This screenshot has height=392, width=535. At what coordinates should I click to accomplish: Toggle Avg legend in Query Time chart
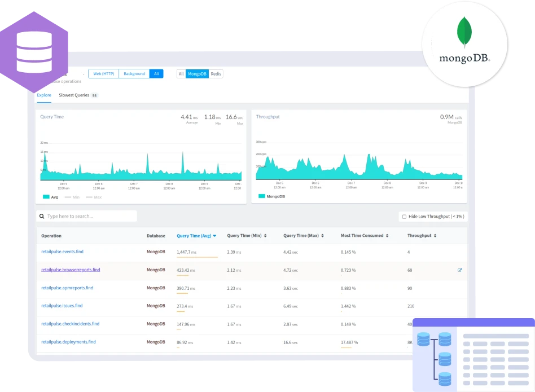(50, 197)
